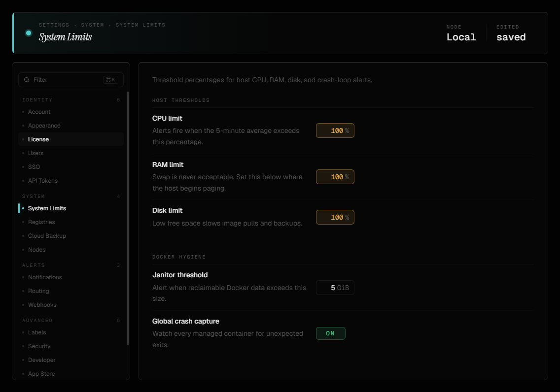This screenshot has width=560, height=392.
Task: Click the ALERTS section header
Action: point(34,265)
